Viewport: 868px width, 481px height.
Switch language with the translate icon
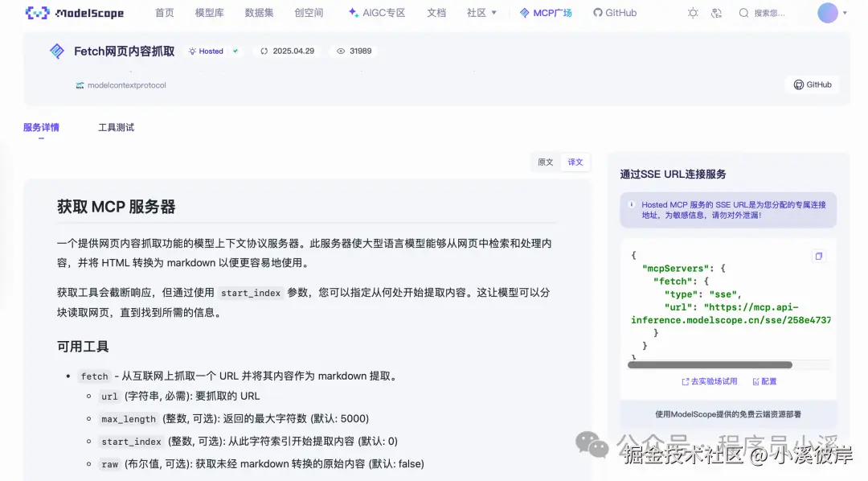coord(716,13)
